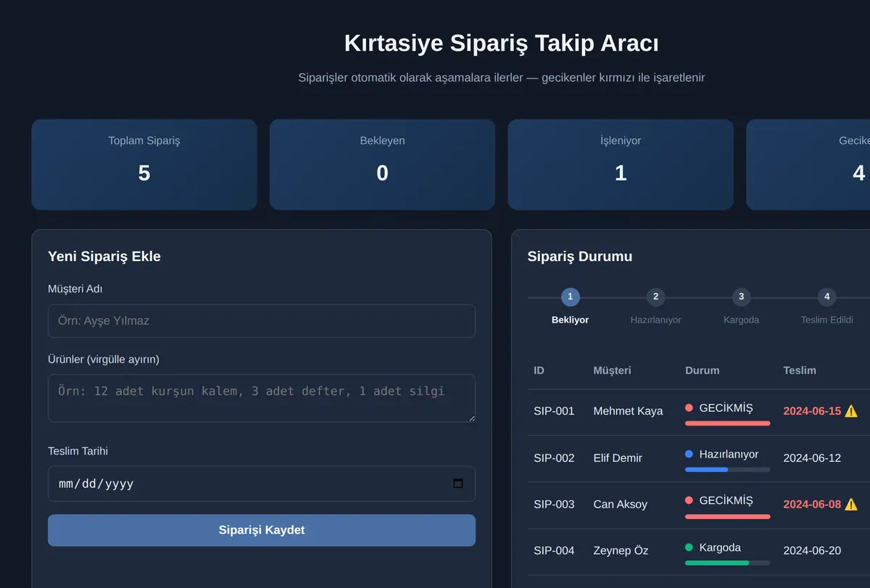Click SIP-003 red progress bar
The height and width of the screenshot is (588, 870).
tap(727, 516)
